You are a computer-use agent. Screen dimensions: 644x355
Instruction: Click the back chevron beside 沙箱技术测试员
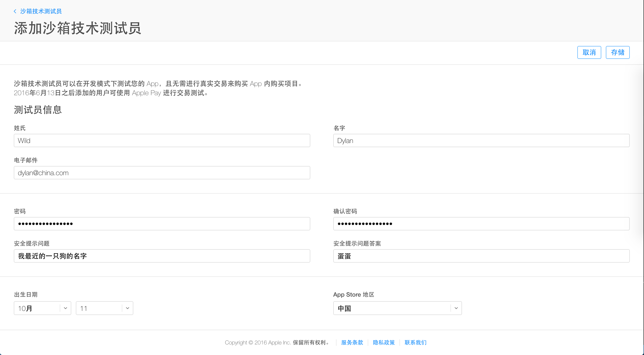point(15,11)
